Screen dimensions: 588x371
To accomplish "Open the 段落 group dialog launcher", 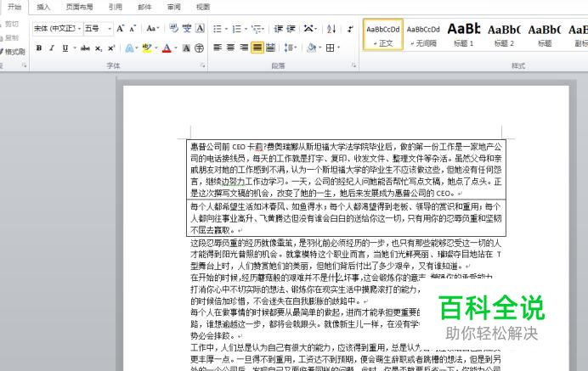I will 353,65.
